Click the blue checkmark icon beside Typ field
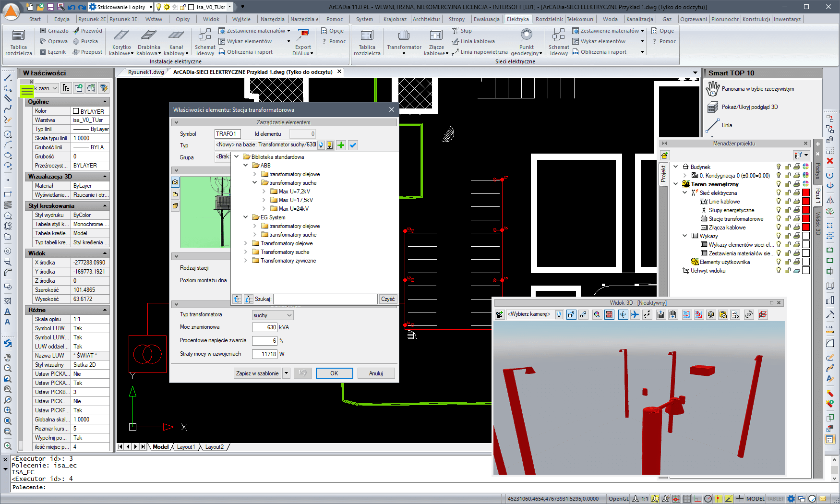The image size is (840, 504). pyautogui.click(x=353, y=145)
